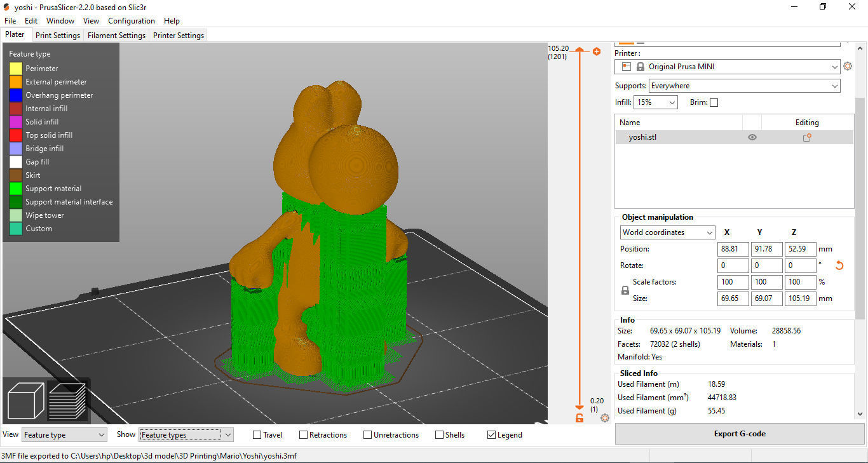The width and height of the screenshot is (868, 463).
Task: Open the World coordinates dropdown
Action: (x=667, y=232)
